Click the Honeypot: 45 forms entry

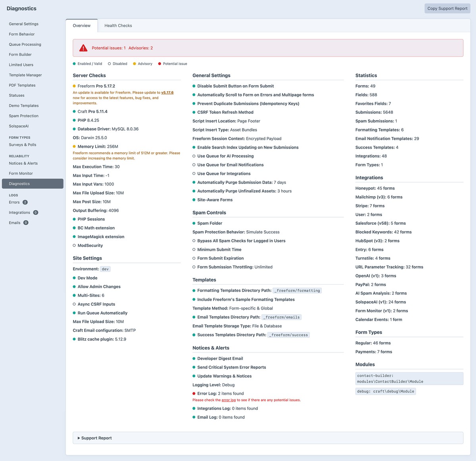coord(375,188)
